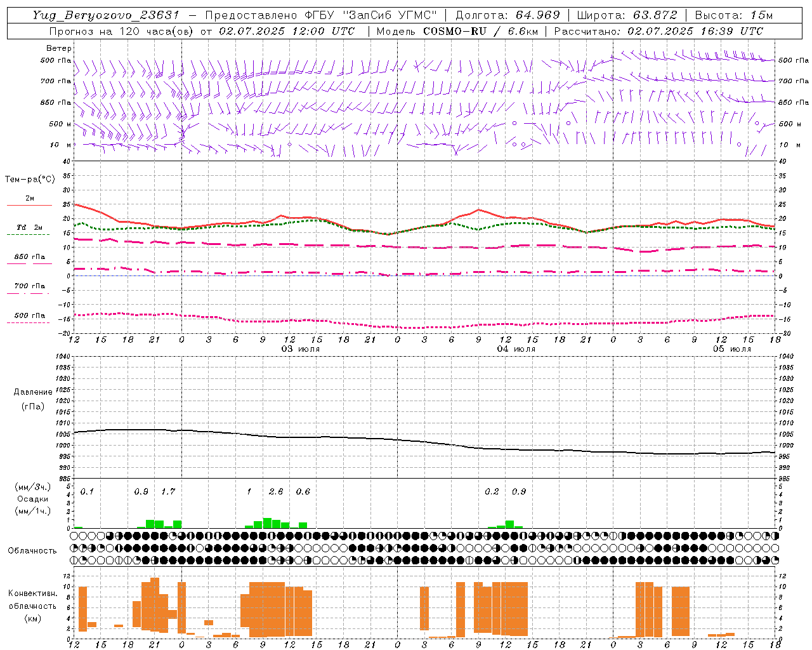Image resolution: width=812 pixels, height=650 pixels.
Task: Click the 04 июля date label
Action: click(516, 349)
